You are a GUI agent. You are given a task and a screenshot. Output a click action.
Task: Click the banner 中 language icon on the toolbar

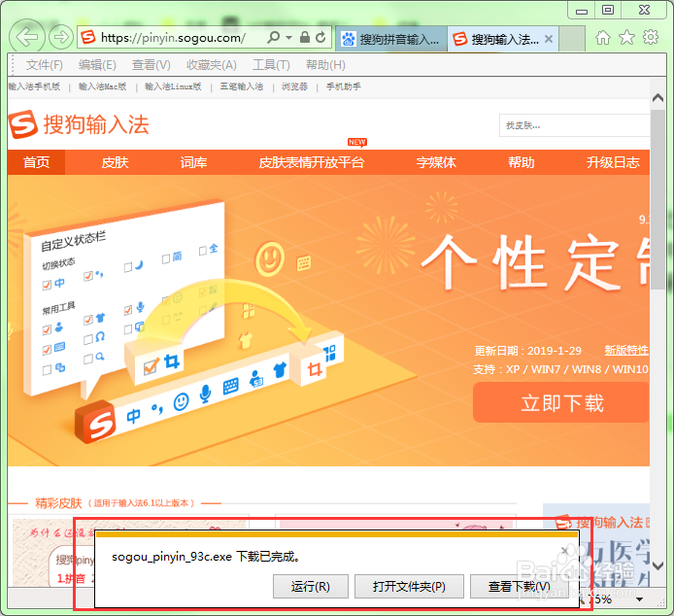pyautogui.click(x=134, y=416)
